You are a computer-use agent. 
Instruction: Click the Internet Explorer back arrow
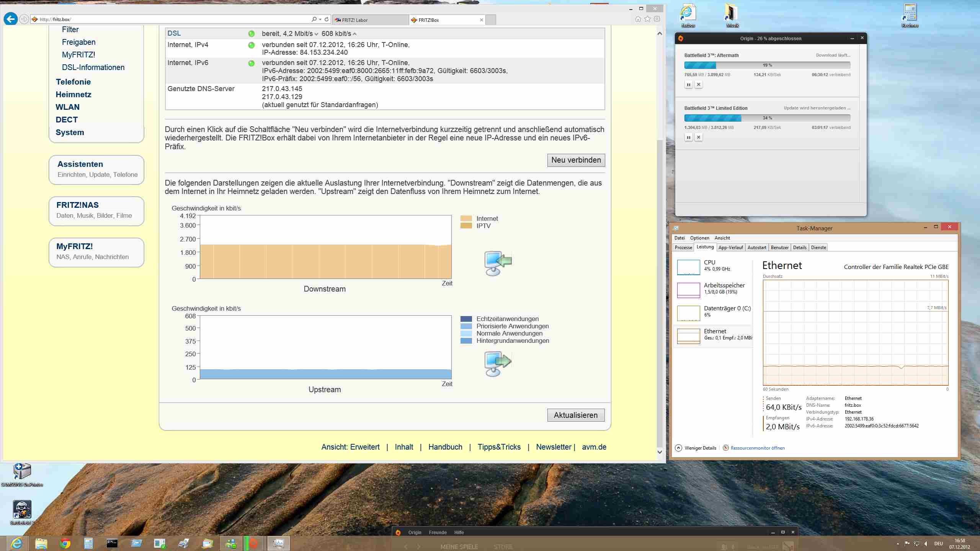11,19
